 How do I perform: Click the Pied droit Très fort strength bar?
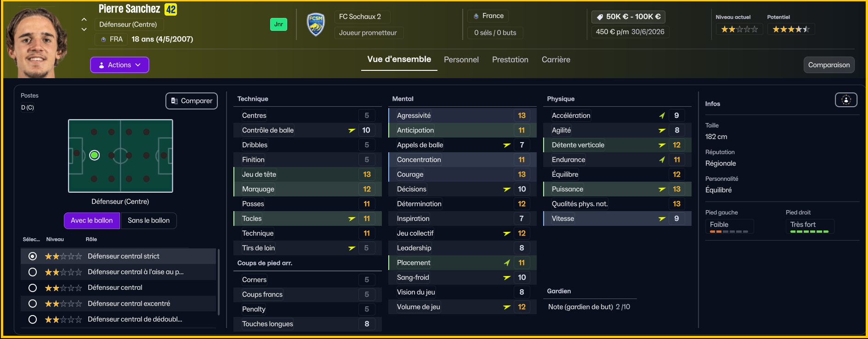tap(809, 232)
